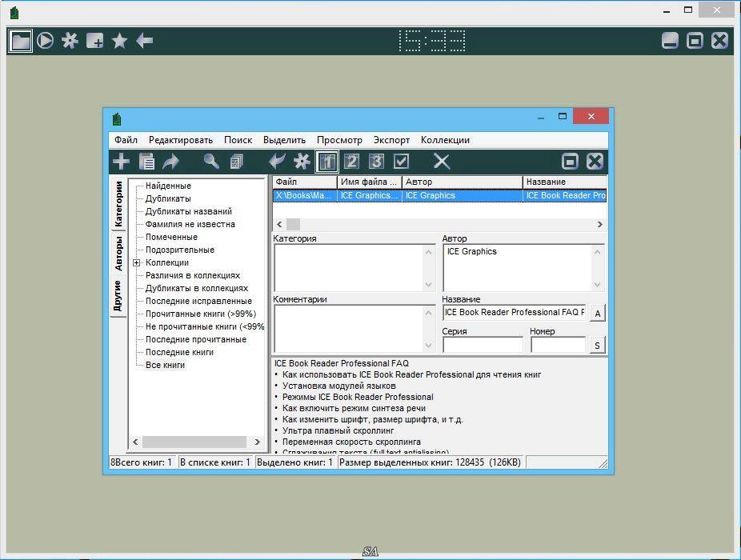
Task: Click the star favorites icon
Action: click(119, 41)
